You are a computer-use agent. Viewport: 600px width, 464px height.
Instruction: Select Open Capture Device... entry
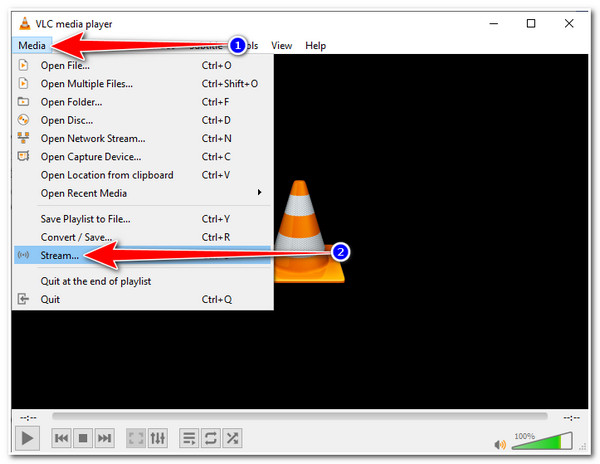click(x=143, y=157)
